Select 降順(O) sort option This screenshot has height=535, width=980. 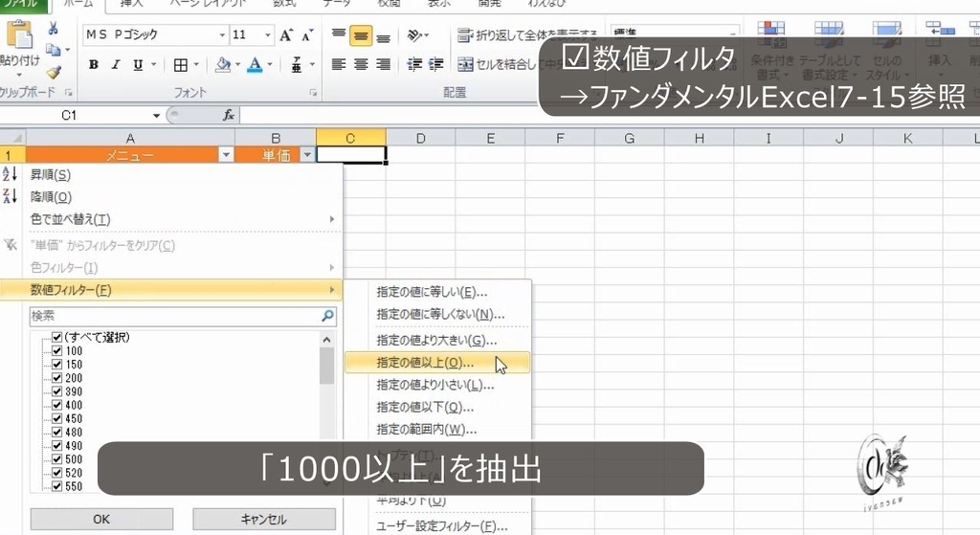(171, 197)
